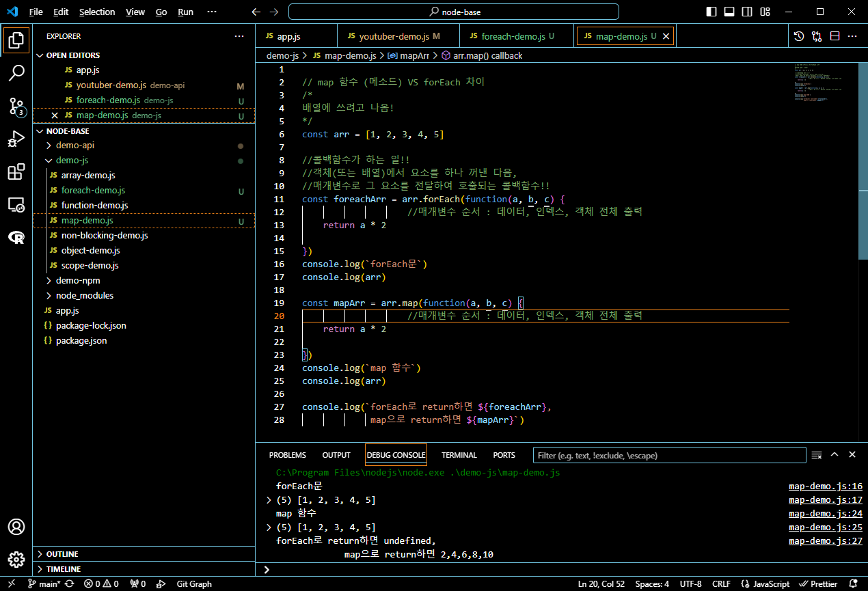Click the debug console filter field
Screen dimensions: 868x591
click(669, 455)
